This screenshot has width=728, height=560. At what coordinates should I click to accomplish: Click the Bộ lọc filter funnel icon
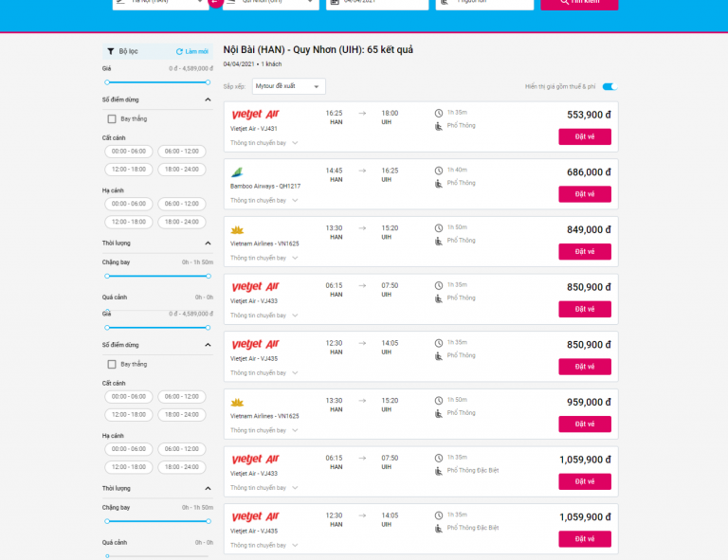pyautogui.click(x=111, y=51)
